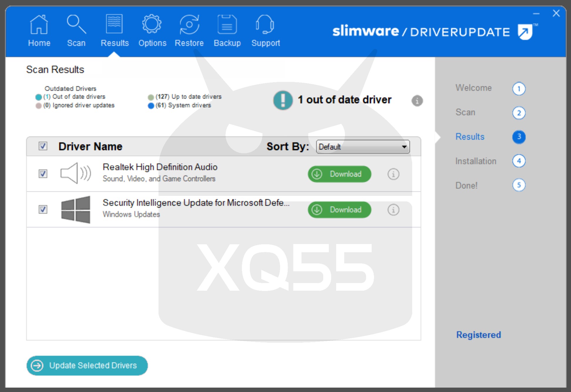This screenshot has width=571, height=392.
Task: Toggle the select-all checkbox in Driver Name header
Action: 43,146
